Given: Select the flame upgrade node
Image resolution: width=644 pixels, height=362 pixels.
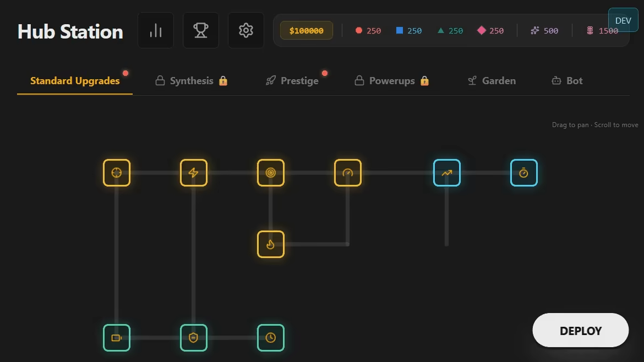Looking at the screenshot, I should click(271, 244).
